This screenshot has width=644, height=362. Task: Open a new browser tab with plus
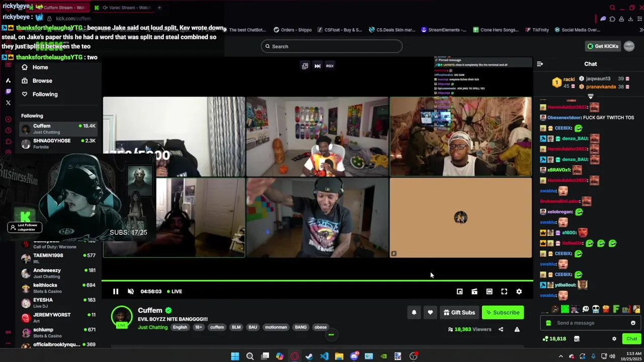point(159,8)
